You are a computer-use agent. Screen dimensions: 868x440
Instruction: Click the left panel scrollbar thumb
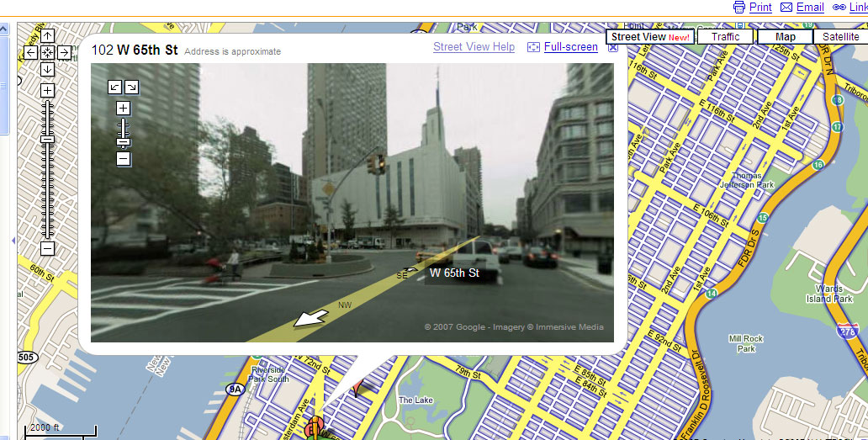3,85
